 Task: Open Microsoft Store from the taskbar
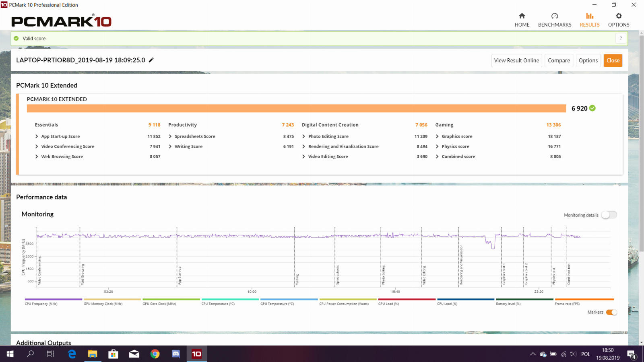[x=114, y=354]
